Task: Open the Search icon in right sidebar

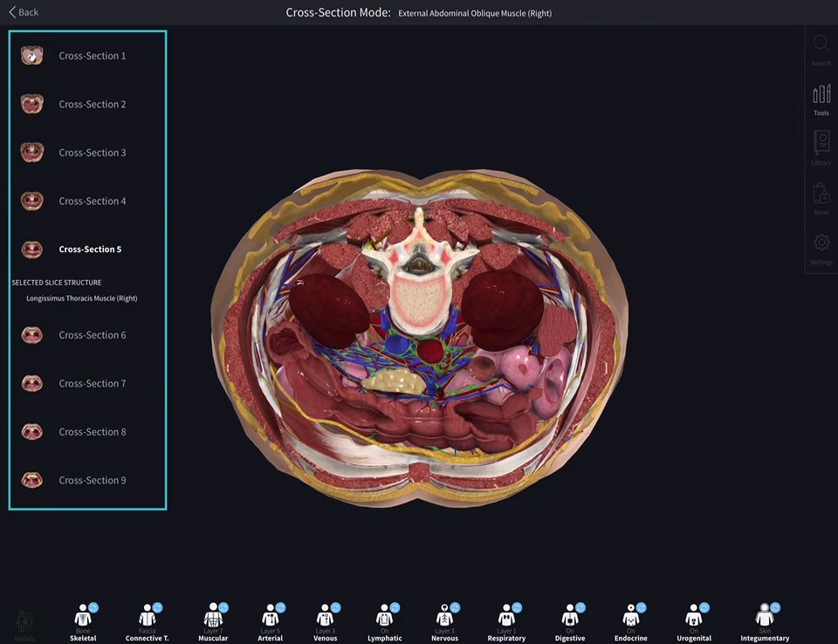Action: (821, 43)
